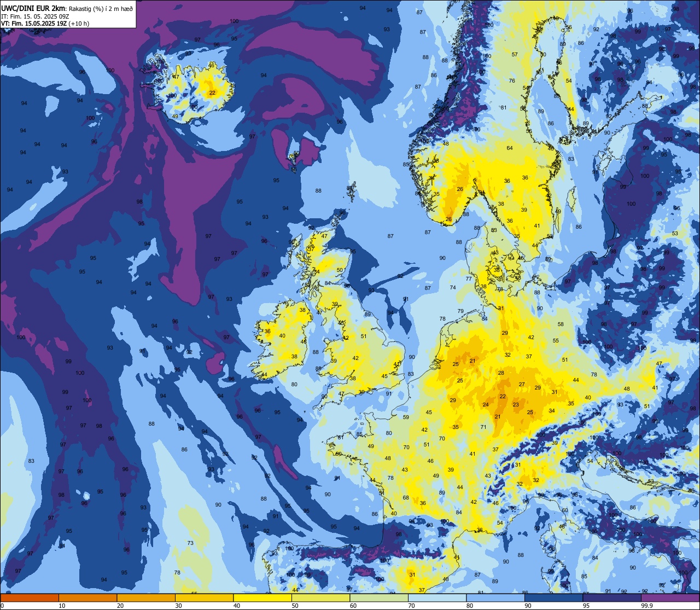Click the humidity value '57' on the map
Viewport: 700px width, 610px height.
(x=515, y=54)
